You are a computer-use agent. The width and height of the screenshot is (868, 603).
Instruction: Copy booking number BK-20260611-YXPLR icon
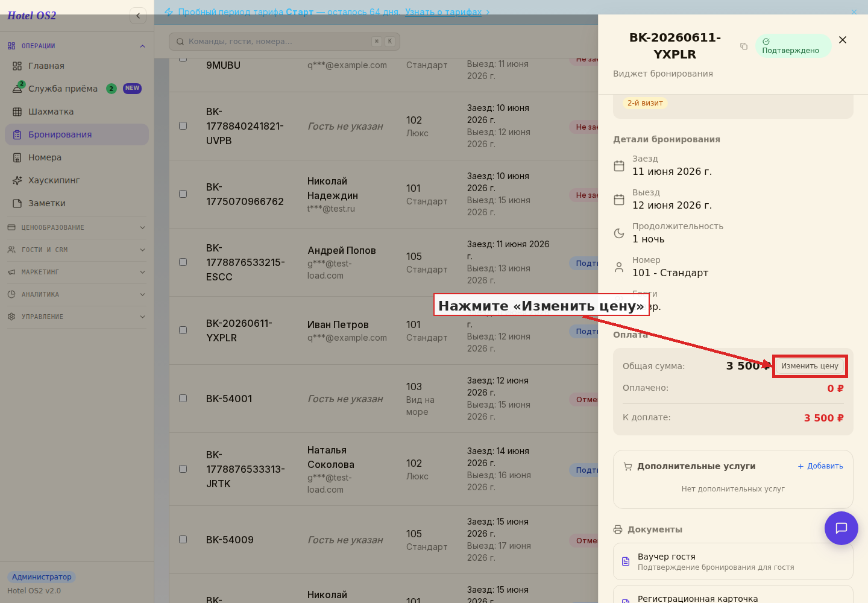[x=744, y=46]
